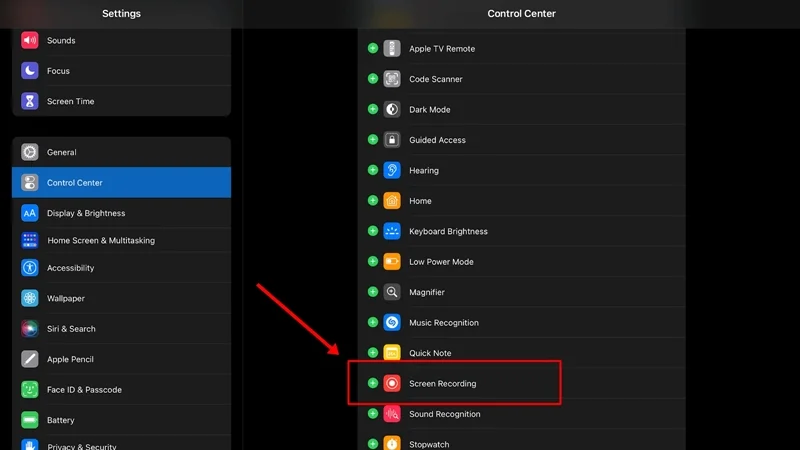This screenshot has height=450, width=800.
Task: Open Privacy & Security settings
Action: 121,443
